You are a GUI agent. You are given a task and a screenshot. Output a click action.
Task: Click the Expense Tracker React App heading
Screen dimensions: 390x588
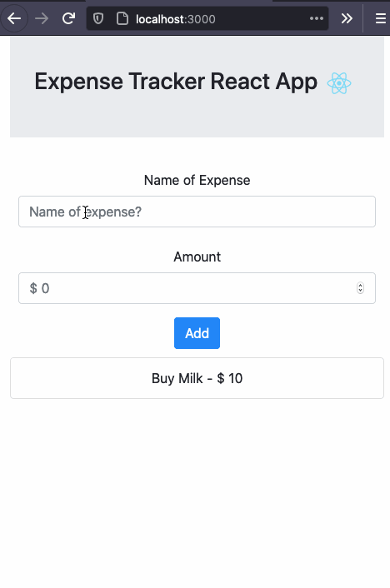pyautogui.click(x=176, y=82)
